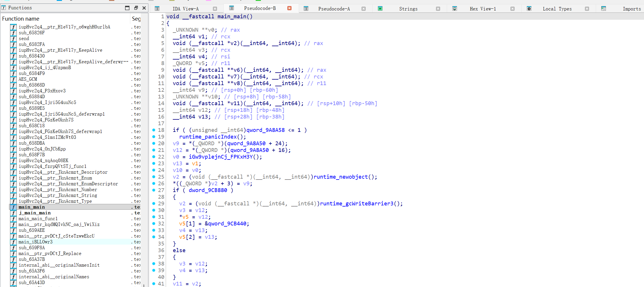Toggle breakpoint dot on line 41
Image resolution: width=644 pixels, height=287 pixels.
click(x=154, y=284)
